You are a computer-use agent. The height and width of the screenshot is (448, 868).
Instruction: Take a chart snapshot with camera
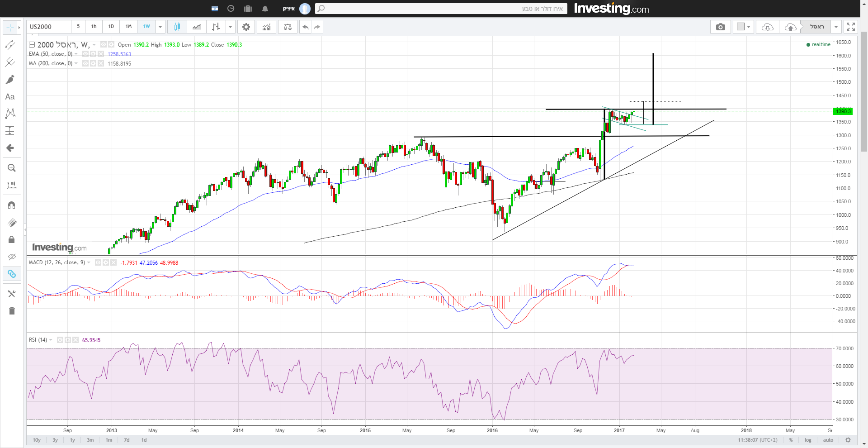point(721,27)
